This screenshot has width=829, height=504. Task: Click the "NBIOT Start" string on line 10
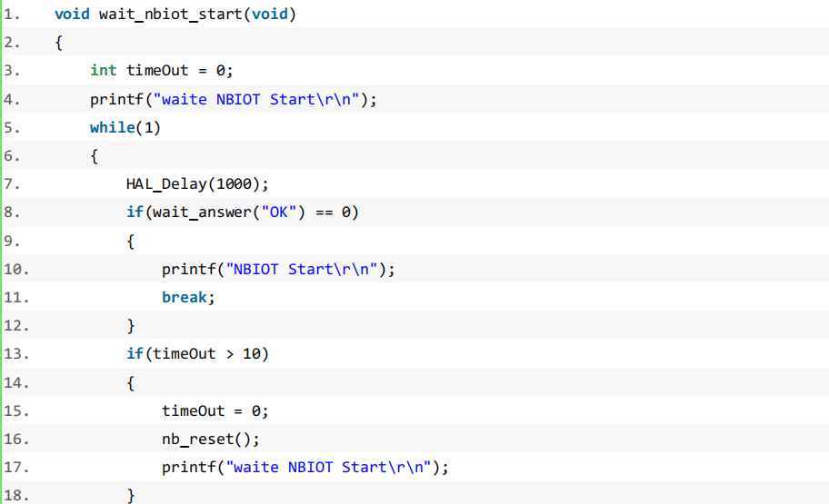click(302, 270)
